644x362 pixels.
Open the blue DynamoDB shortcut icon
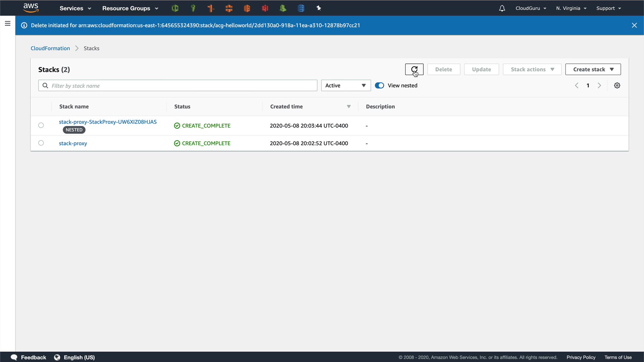[301, 8]
